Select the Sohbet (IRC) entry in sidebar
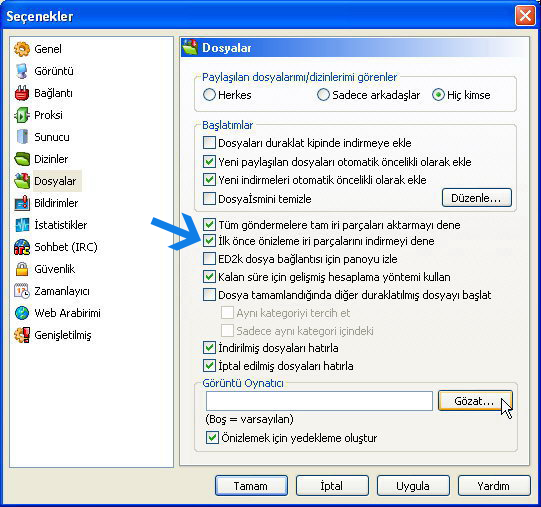Screen dimensions: 541x507 (66, 247)
